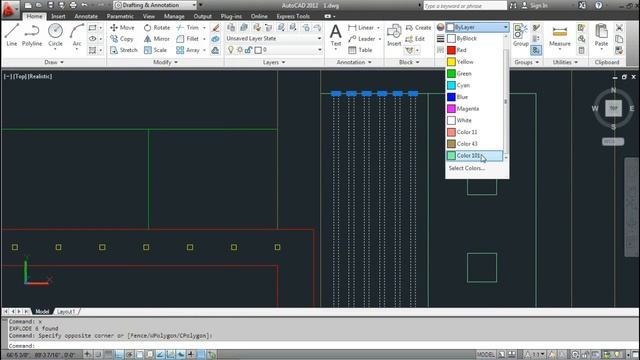The image size is (640, 360).
Task: Expand the Layers panel
Action: point(274,62)
